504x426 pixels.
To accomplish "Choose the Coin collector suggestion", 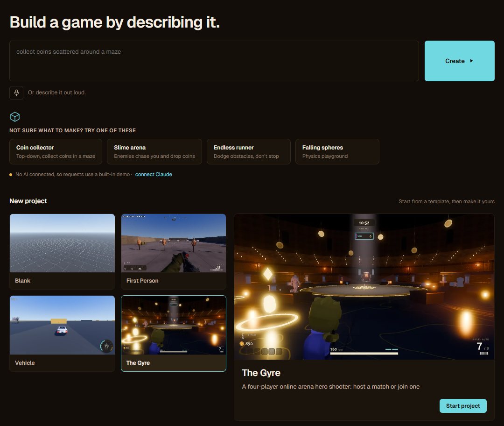I will pos(56,151).
